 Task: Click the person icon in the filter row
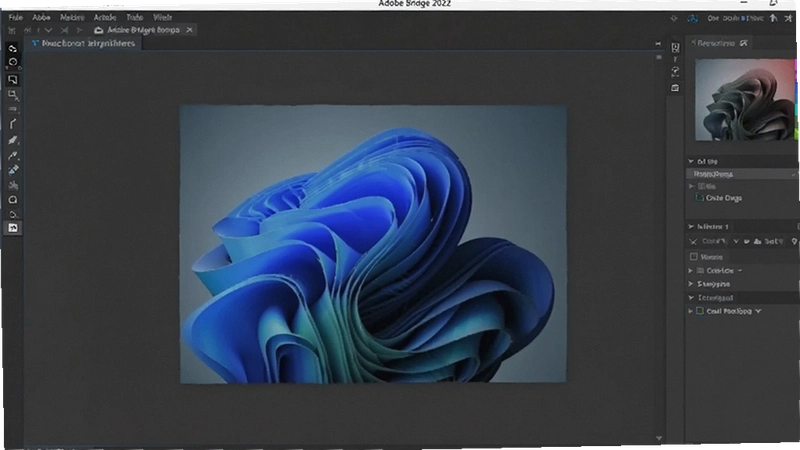(757, 241)
